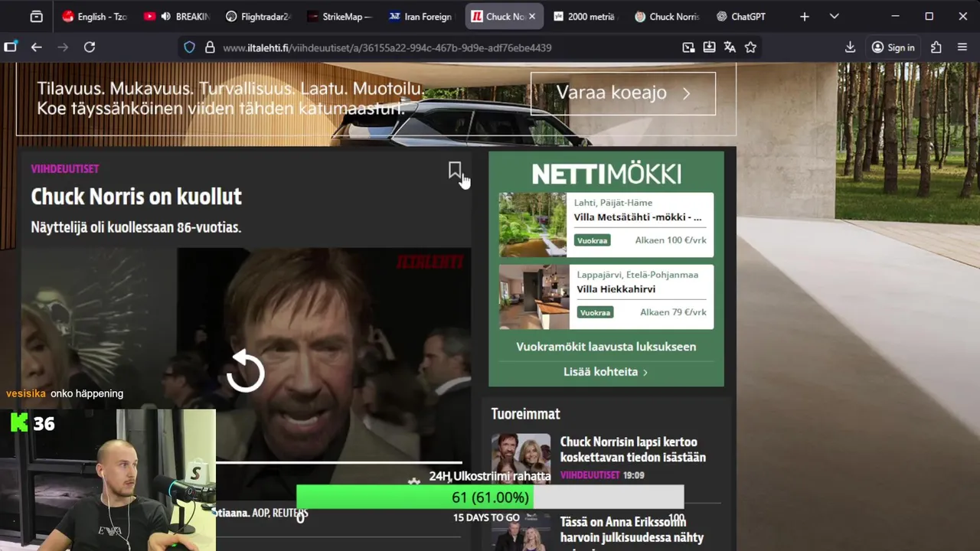Click the Kick logo on stream overlay
Screen dimensions: 980x551
click(19, 422)
